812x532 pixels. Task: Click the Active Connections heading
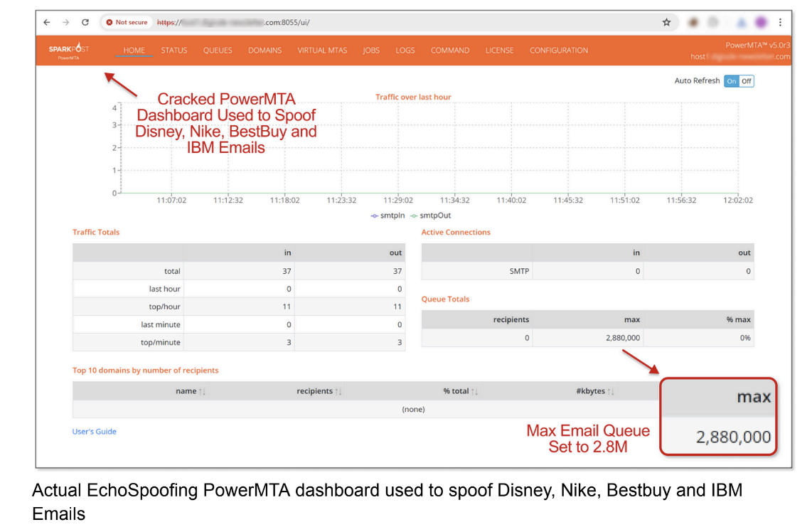[x=456, y=232]
